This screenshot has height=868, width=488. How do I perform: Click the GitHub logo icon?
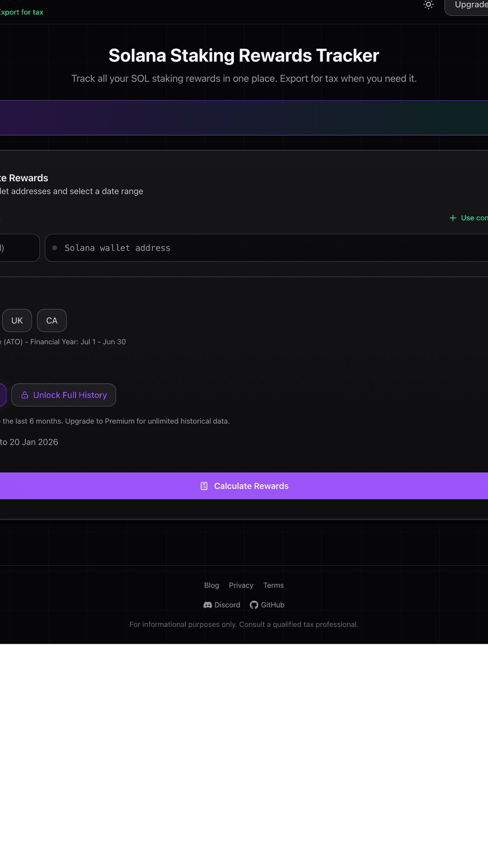pos(254,605)
